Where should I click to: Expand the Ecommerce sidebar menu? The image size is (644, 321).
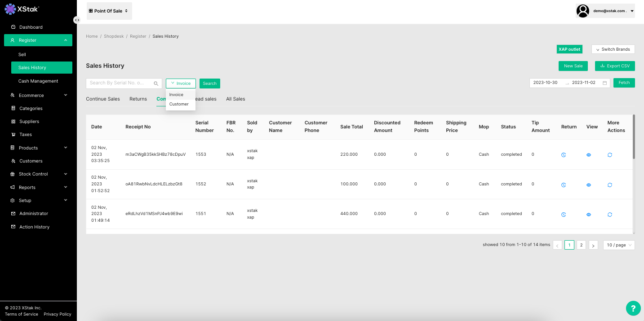[38, 95]
